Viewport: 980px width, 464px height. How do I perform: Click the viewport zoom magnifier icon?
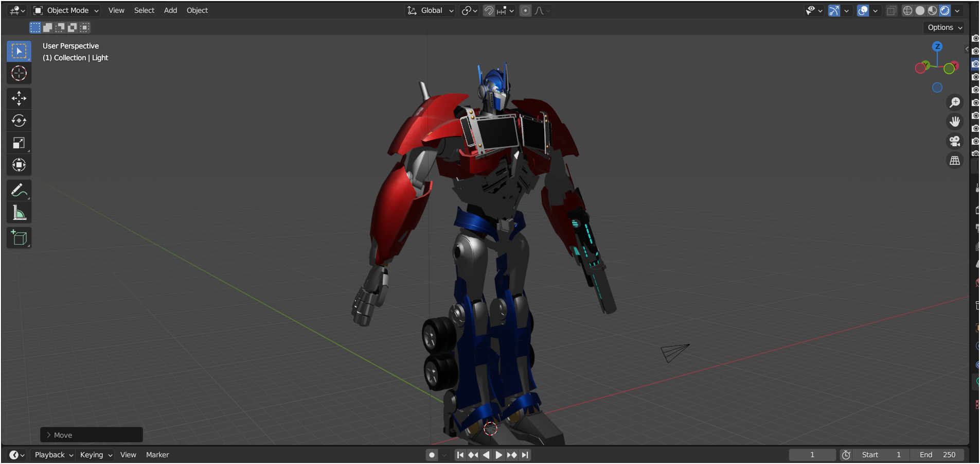point(955,102)
